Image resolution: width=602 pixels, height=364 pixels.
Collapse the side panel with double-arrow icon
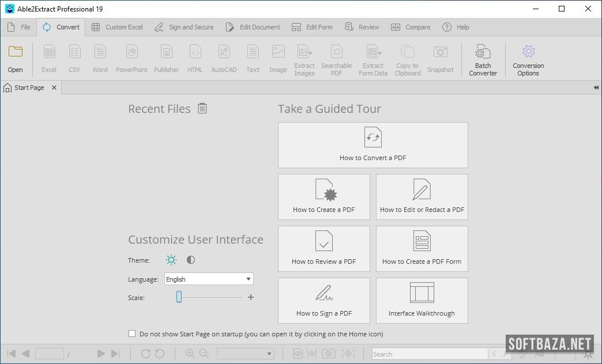[596, 88]
